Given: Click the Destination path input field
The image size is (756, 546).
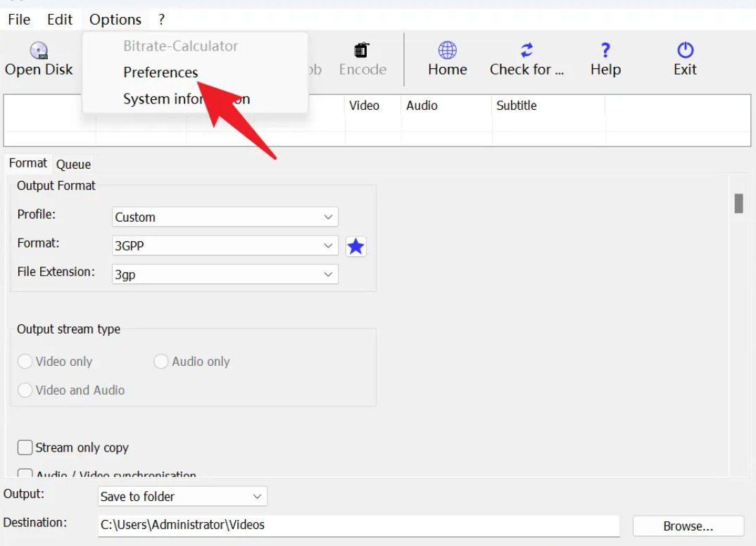Looking at the screenshot, I should coord(359,526).
